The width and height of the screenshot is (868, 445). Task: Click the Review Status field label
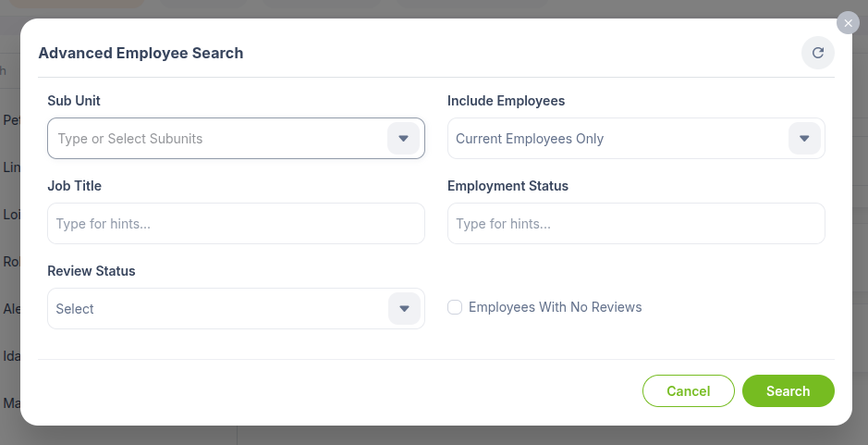point(92,271)
